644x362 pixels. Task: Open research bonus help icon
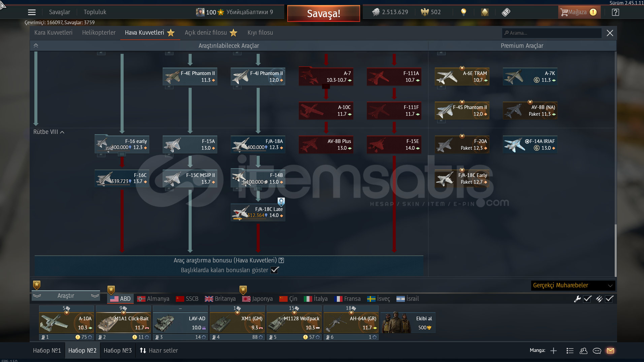[x=282, y=260]
